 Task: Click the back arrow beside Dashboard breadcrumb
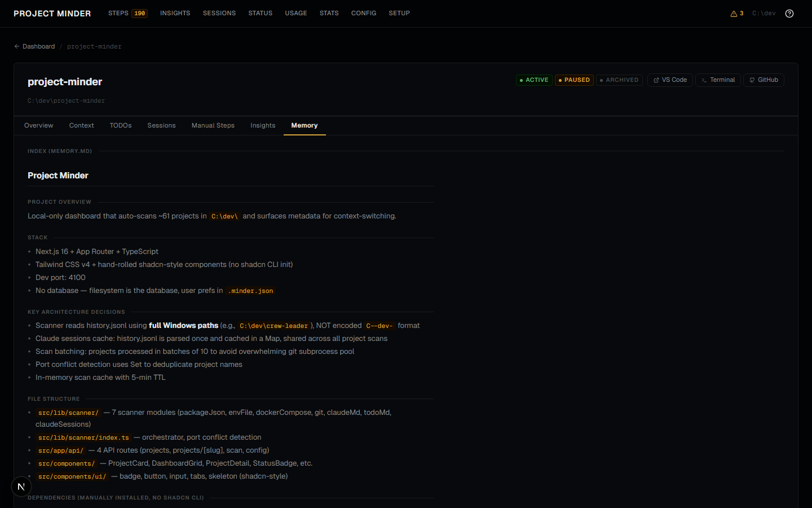pyautogui.click(x=16, y=46)
